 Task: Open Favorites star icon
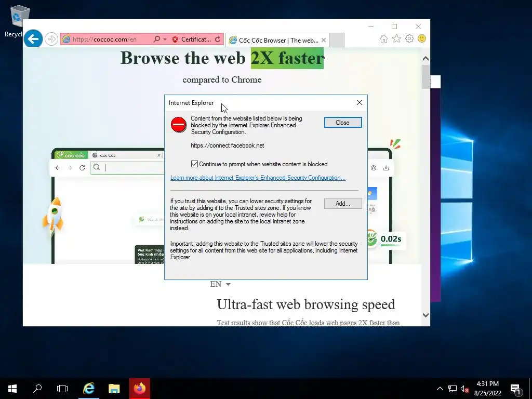[x=396, y=38]
